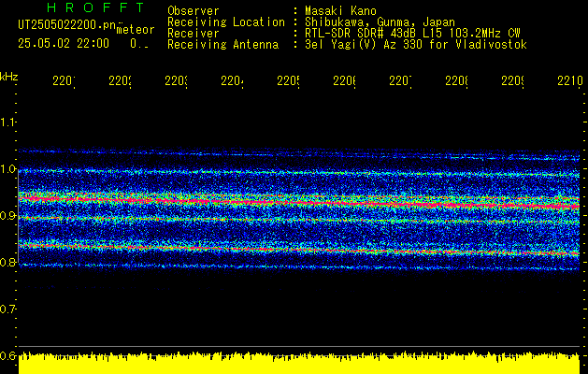Screen dimensions: 588x374
Task: Select the observer name Masaki Kano
Action: [340, 10]
